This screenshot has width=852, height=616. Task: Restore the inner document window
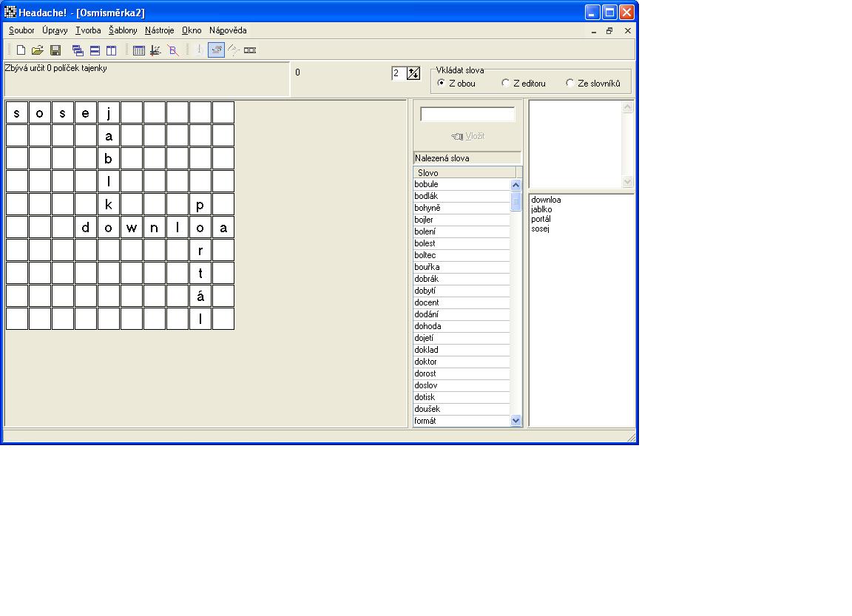pos(609,31)
